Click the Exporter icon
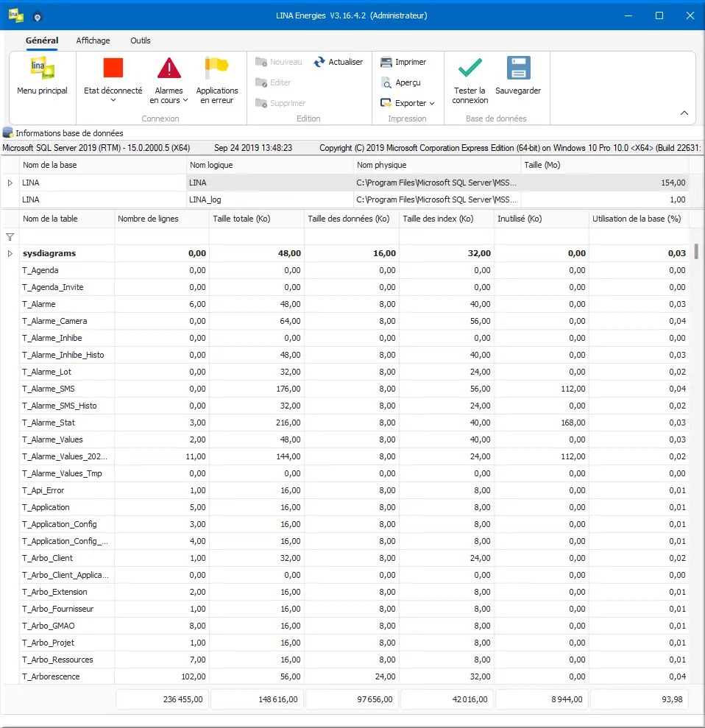 click(x=386, y=102)
